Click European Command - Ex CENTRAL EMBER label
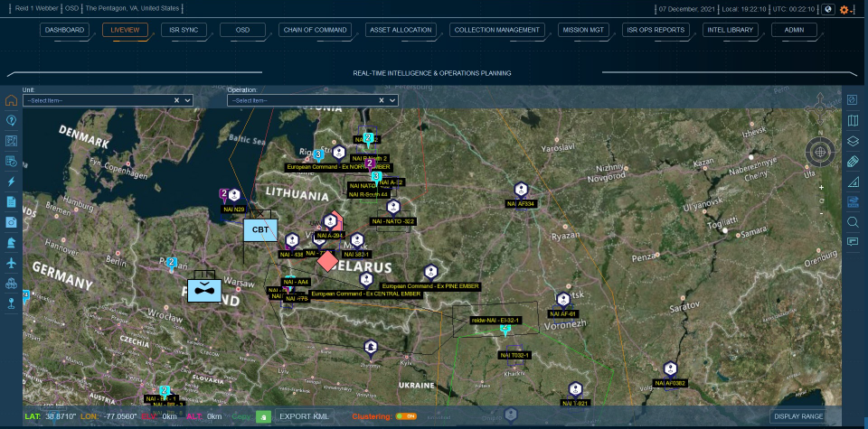Viewport: 868px width, 429px height. coord(366,294)
